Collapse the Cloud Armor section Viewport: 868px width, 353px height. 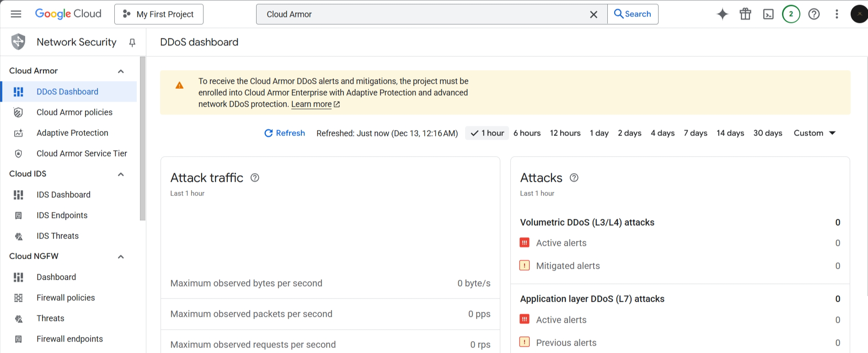point(121,71)
